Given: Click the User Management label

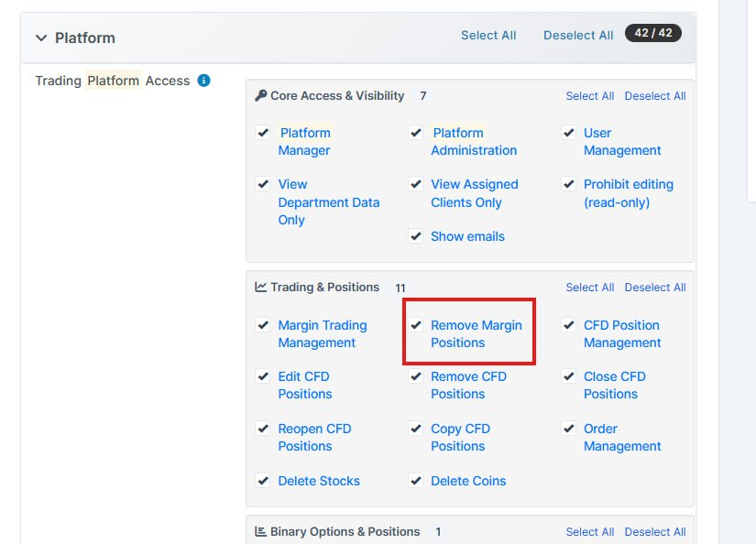Looking at the screenshot, I should click(622, 142).
